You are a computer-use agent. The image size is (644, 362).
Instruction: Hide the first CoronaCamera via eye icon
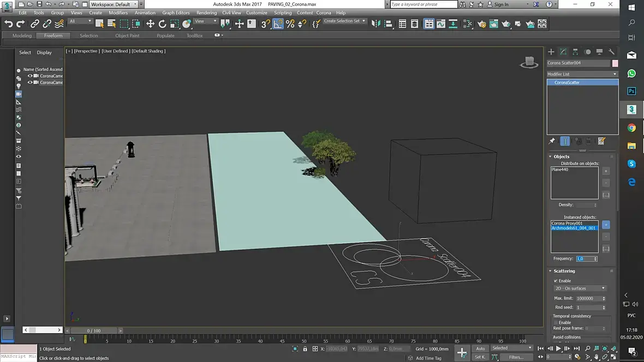30,76
